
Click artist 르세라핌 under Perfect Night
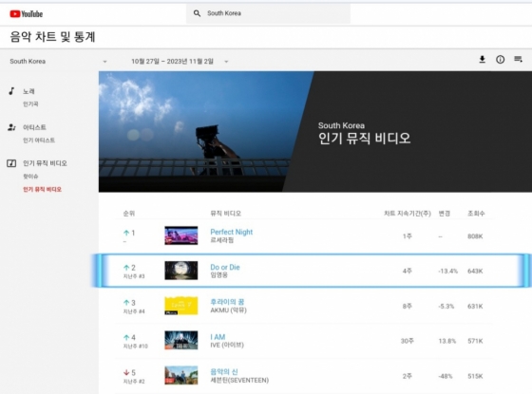(222, 240)
